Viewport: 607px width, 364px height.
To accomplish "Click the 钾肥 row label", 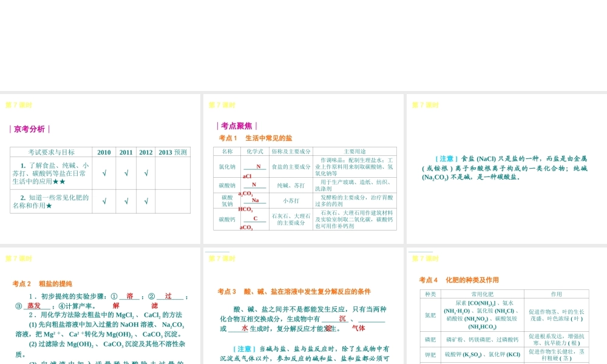I will coord(430,355).
